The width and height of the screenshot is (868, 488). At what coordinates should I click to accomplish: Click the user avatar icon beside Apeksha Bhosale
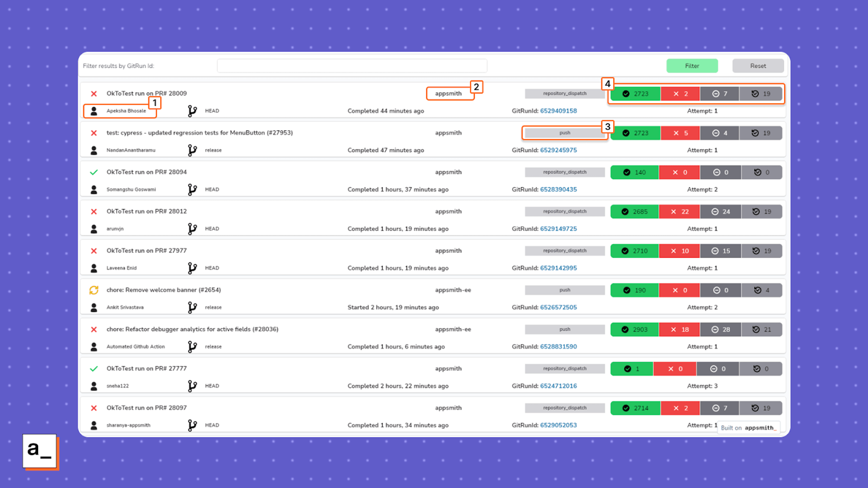94,111
